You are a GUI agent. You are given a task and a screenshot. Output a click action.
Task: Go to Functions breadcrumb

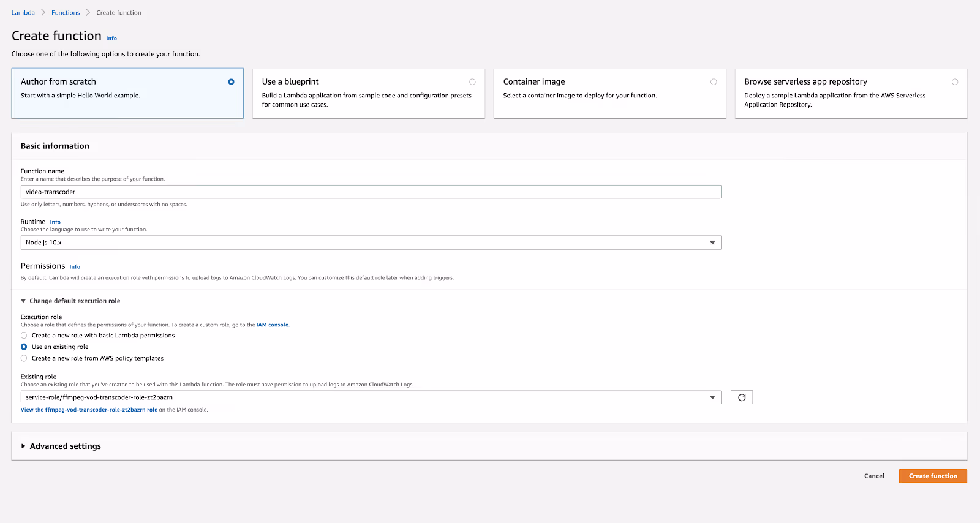[66, 12]
